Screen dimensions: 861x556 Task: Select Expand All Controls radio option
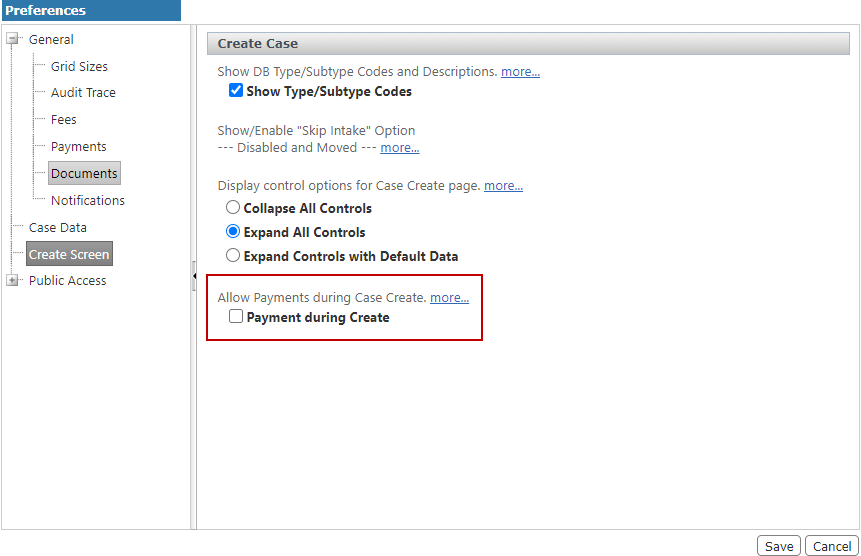pyautogui.click(x=233, y=232)
